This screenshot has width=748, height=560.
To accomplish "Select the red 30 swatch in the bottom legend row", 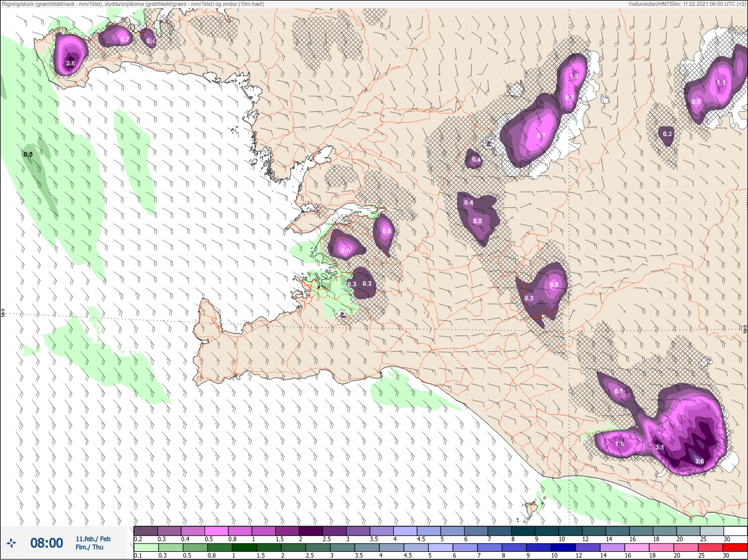I will (735, 548).
